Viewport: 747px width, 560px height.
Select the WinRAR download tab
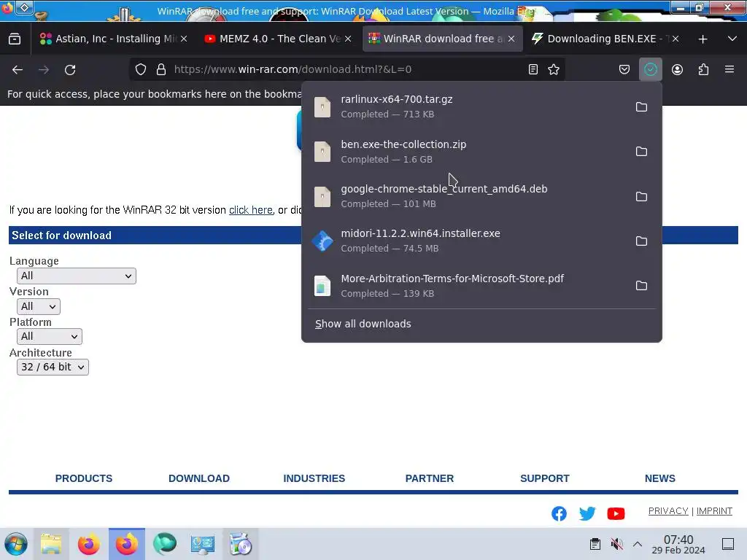tap(443, 39)
